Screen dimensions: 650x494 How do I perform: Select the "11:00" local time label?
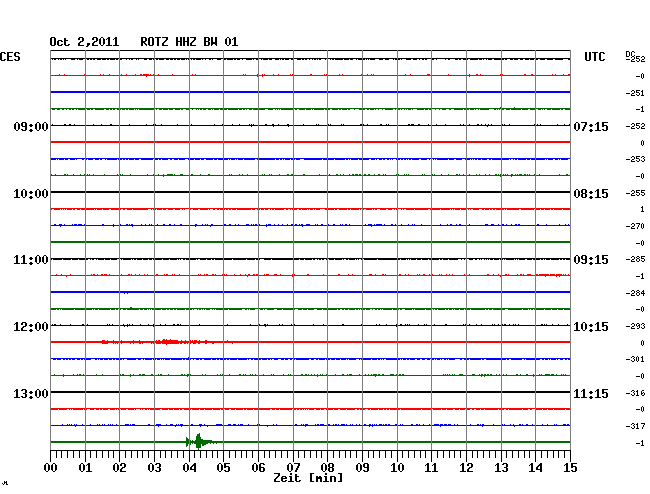click(31, 260)
